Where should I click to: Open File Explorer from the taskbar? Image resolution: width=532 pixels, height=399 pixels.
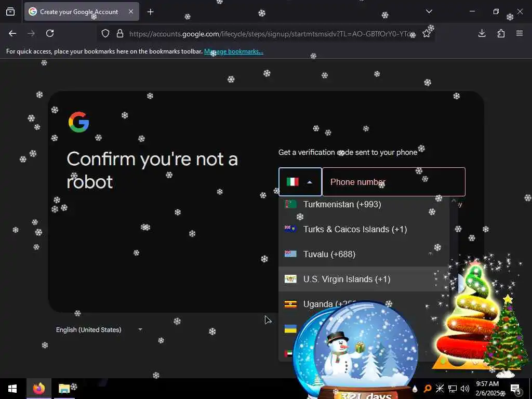click(64, 389)
